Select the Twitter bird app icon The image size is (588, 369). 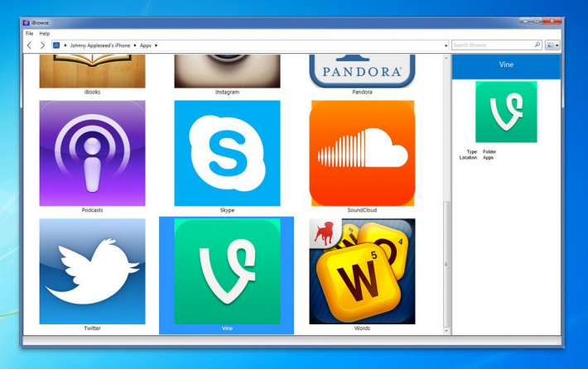click(92, 271)
